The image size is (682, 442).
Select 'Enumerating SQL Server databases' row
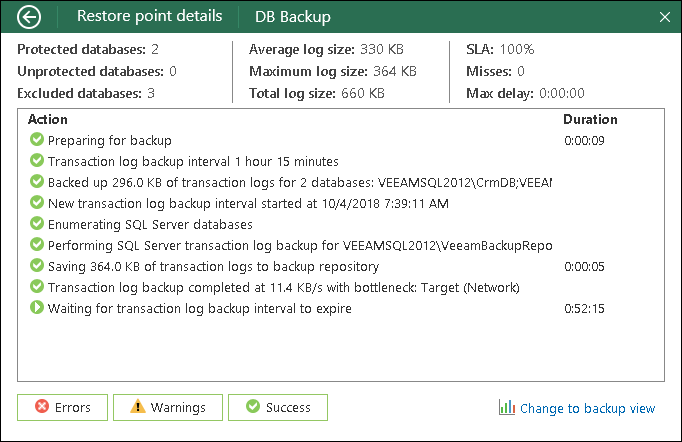pos(341,224)
